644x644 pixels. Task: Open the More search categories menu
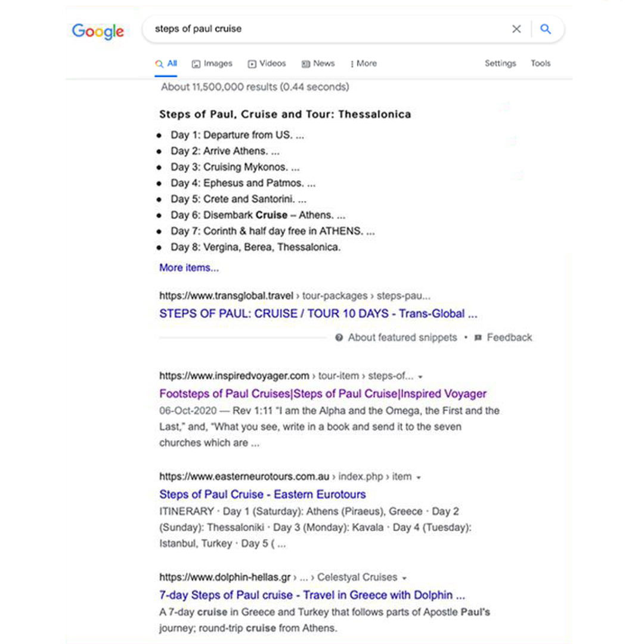pos(363,63)
